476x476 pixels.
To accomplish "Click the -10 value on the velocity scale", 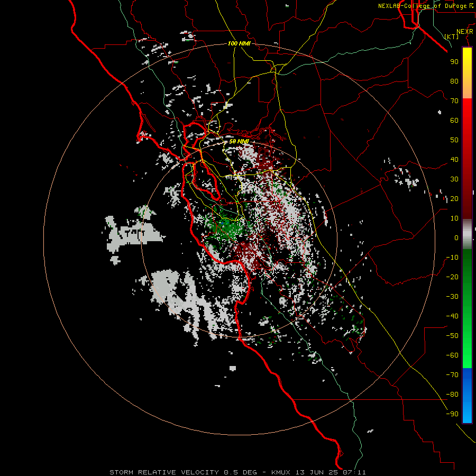I will [452, 258].
